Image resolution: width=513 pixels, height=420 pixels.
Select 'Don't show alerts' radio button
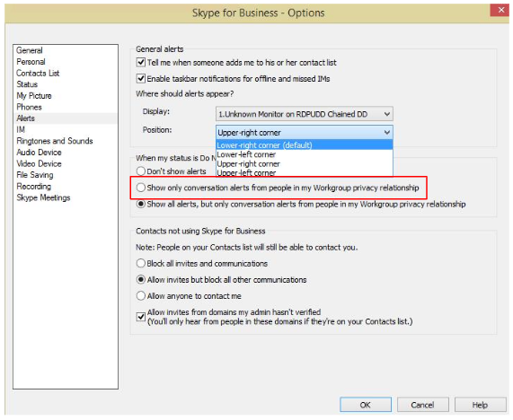pos(141,171)
